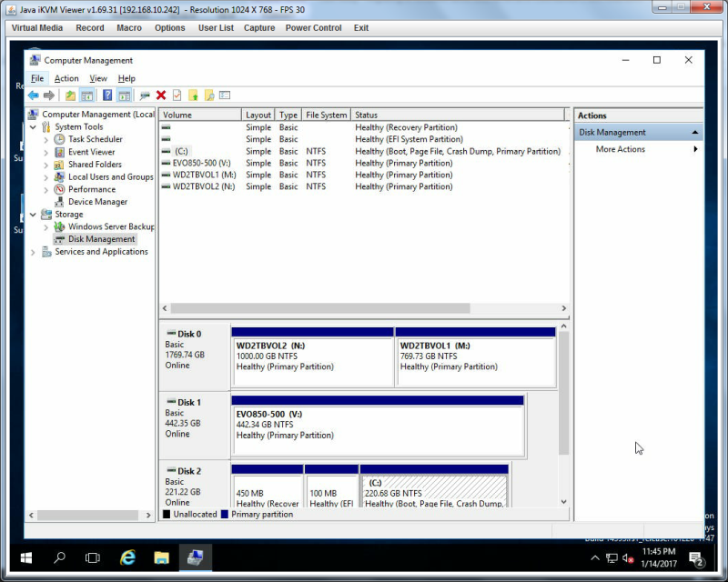Open the blue Help question mark icon
Image resolution: width=728 pixels, height=582 pixels.
click(x=107, y=95)
